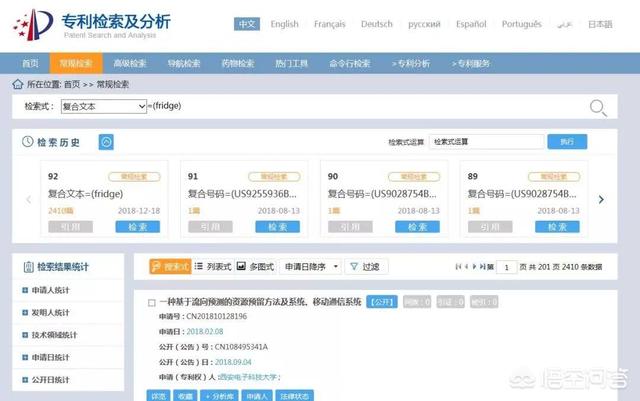This screenshot has height=401, width=640.
Task: Switch to 多图式 multi-image view
Action: (x=255, y=267)
